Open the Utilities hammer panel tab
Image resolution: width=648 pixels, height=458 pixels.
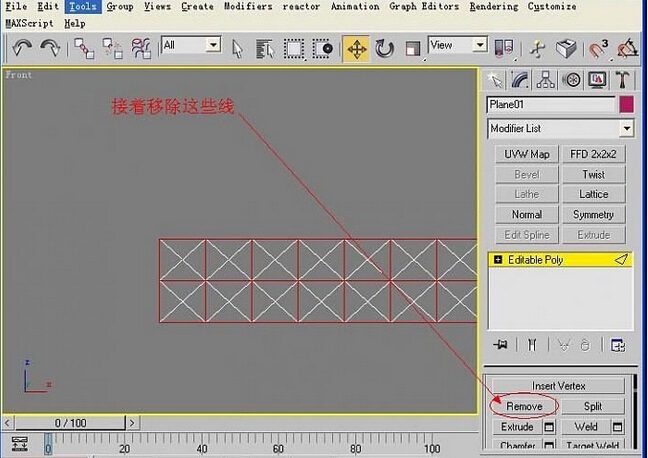coord(622,80)
